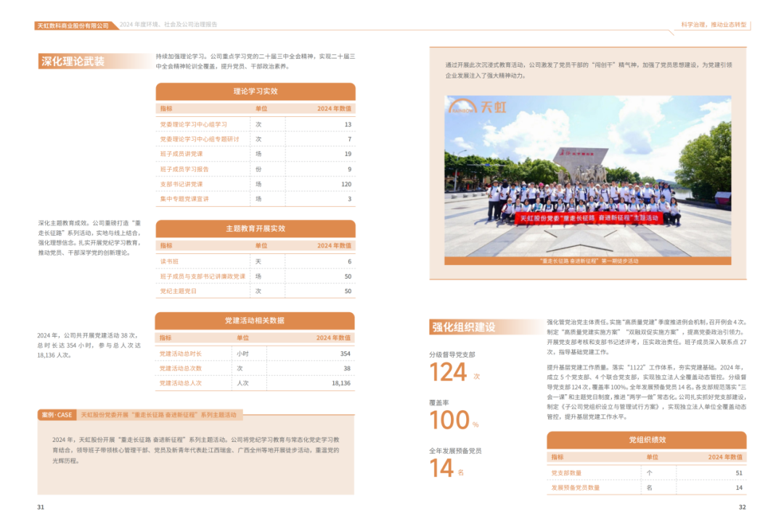
Task: Click the 党组织绩效 table header
Action: click(646, 440)
